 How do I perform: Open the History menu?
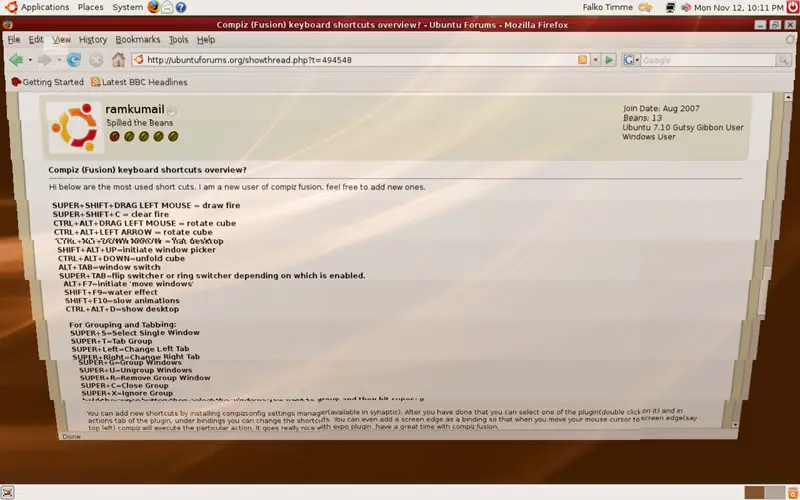(93, 39)
